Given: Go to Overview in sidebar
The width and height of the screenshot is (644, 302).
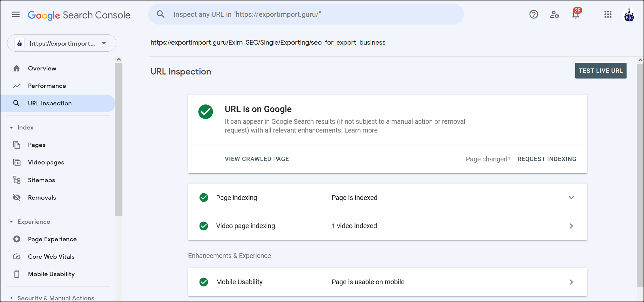Looking at the screenshot, I should (x=42, y=68).
